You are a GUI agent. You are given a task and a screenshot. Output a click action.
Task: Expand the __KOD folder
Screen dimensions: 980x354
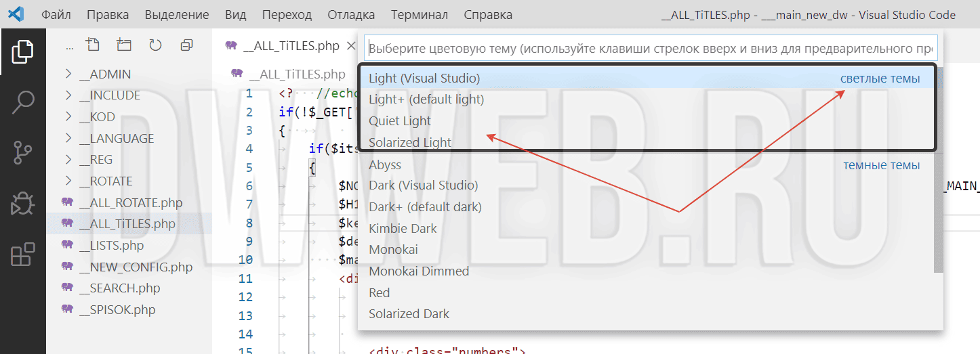pos(68,116)
